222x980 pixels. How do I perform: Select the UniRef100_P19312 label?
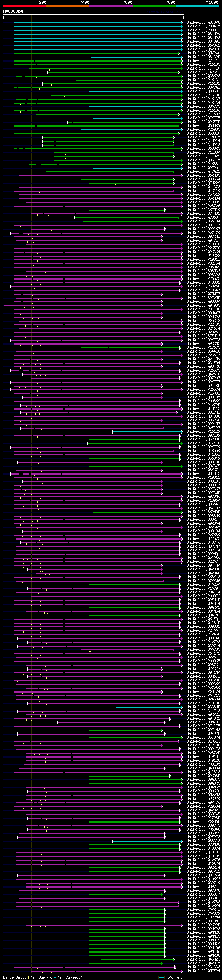203,477
